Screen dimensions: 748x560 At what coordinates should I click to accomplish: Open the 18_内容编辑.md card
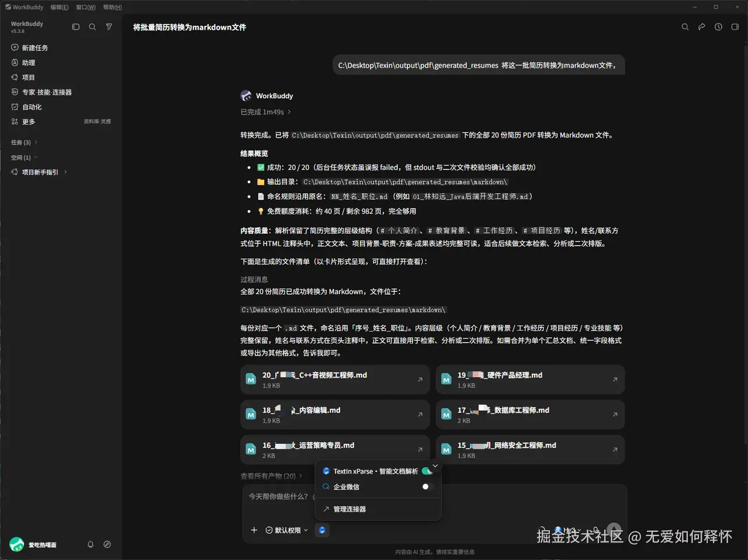tap(335, 415)
